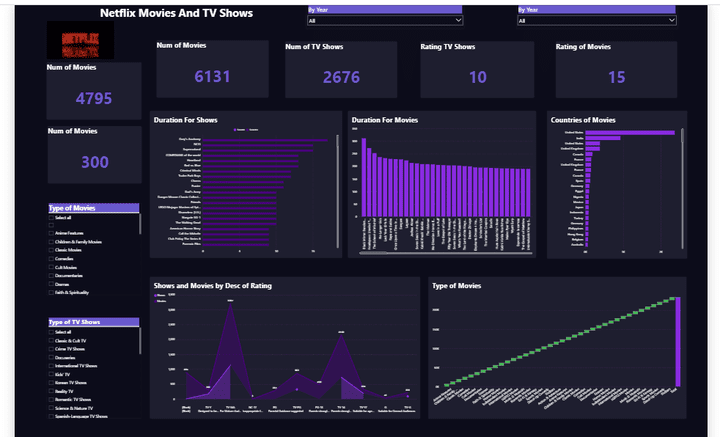Click the Type of TV Shows slicer scrollbar
The image size is (720, 437).
(x=140, y=341)
